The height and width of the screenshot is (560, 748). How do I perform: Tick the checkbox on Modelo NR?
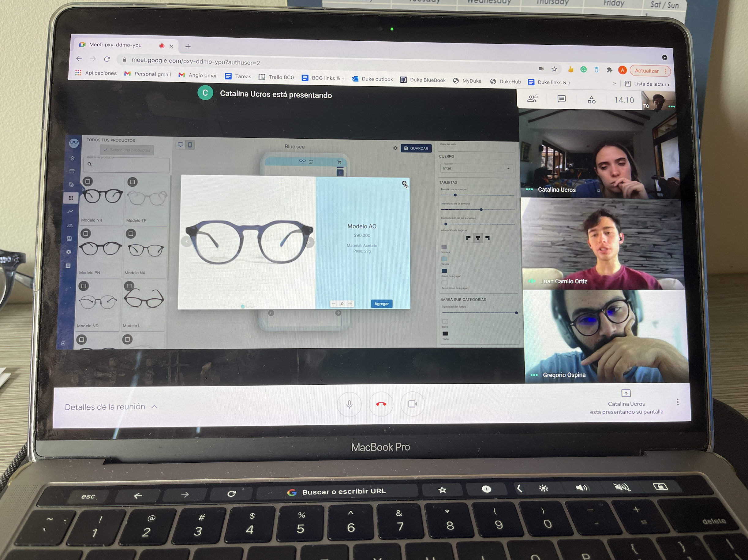88,181
